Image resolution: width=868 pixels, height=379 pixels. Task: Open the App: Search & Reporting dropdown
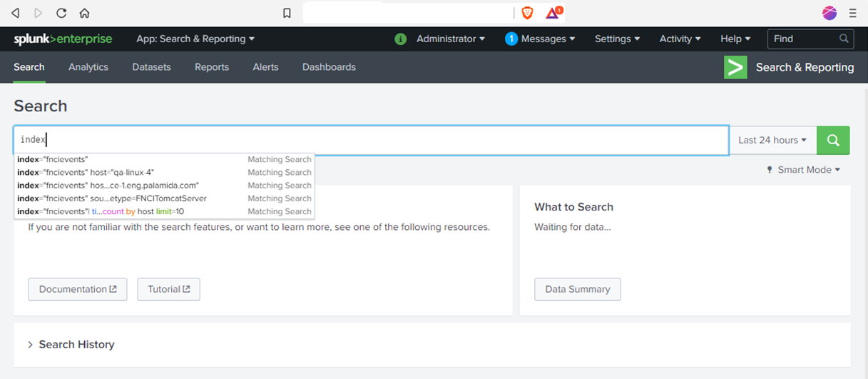coord(195,39)
